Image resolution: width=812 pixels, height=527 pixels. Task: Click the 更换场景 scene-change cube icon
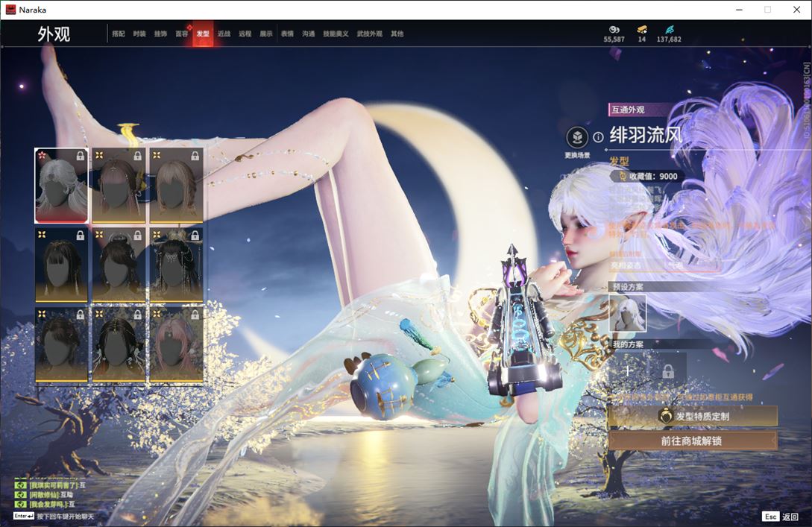pos(577,138)
